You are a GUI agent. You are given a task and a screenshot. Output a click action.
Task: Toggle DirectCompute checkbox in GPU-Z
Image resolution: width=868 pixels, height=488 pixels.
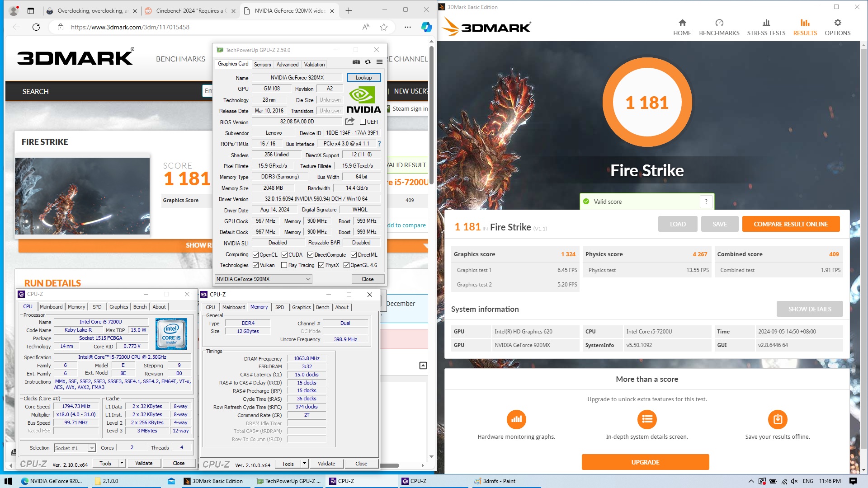pyautogui.click(x=311, y=255)
